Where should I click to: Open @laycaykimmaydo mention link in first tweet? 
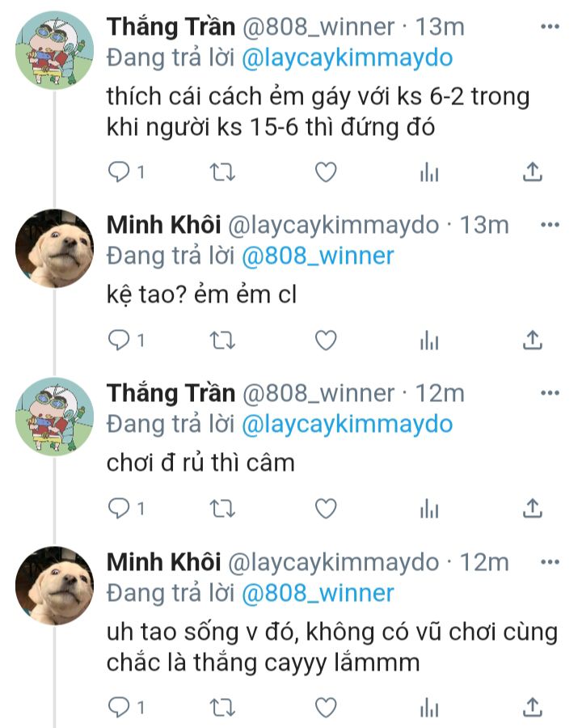(348, 58)
